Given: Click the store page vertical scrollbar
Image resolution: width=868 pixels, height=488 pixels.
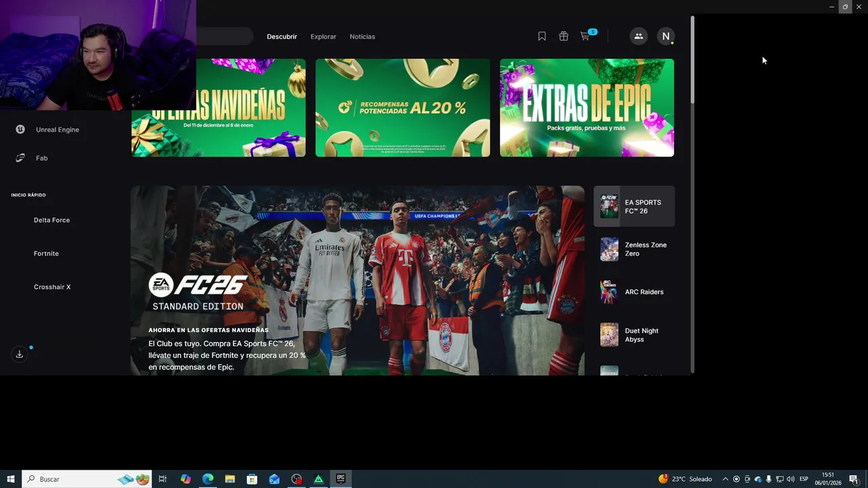Looking at the screenshot, I should (x=692, y=60).
